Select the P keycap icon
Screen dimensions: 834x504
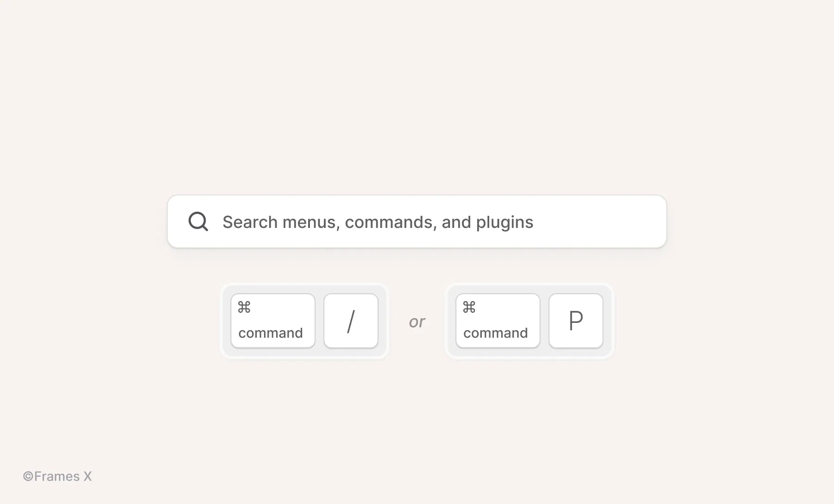(x=575, y=321)
